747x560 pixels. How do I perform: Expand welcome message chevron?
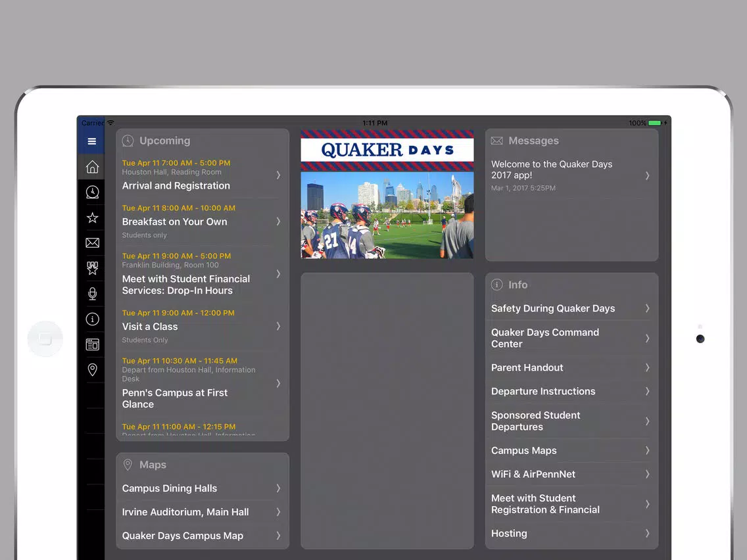tap(648, 175)
